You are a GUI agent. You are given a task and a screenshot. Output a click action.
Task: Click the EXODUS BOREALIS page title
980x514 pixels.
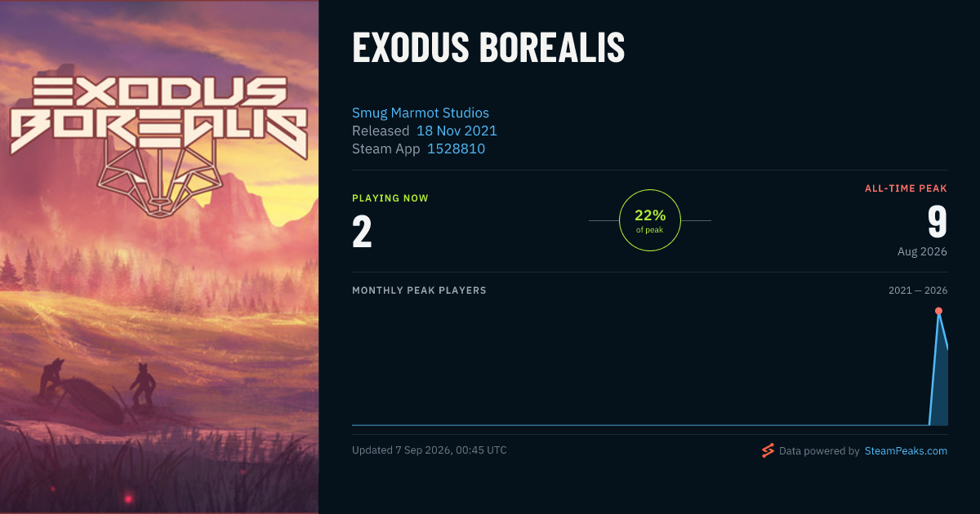(488, 48)
